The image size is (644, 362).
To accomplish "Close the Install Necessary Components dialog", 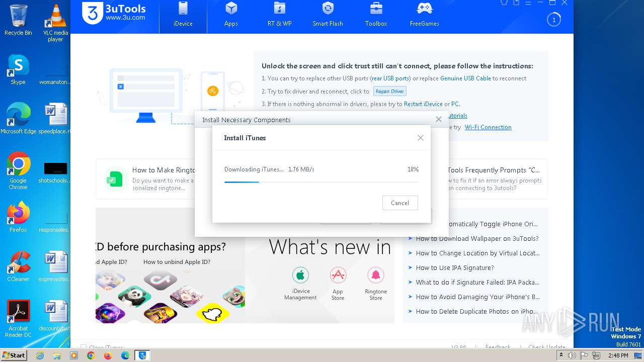I will pyautogui.click(x=439, y=119).
